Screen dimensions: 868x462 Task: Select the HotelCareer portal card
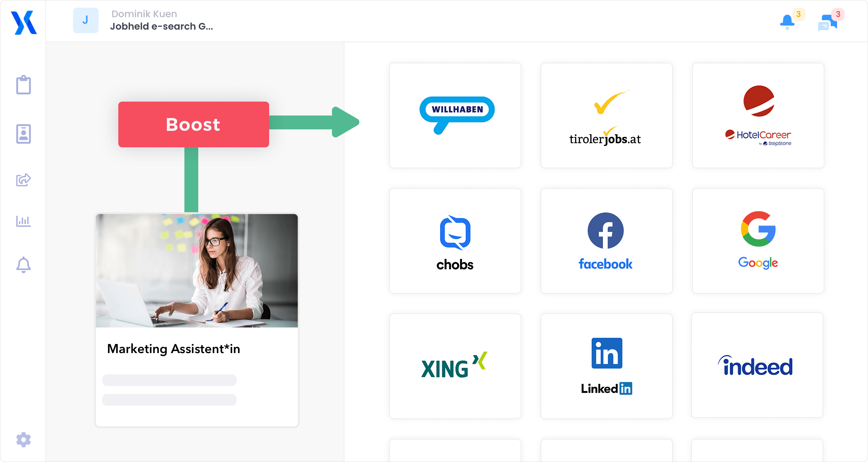(x=758, y=115)
